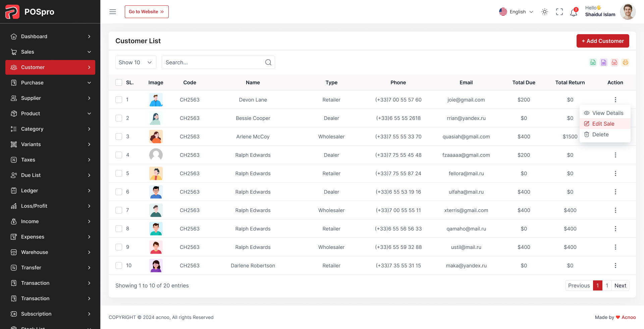Screen dimensions: 644x329
Task: Open the Customer sidebar menu item
Action: coord(50,67)
